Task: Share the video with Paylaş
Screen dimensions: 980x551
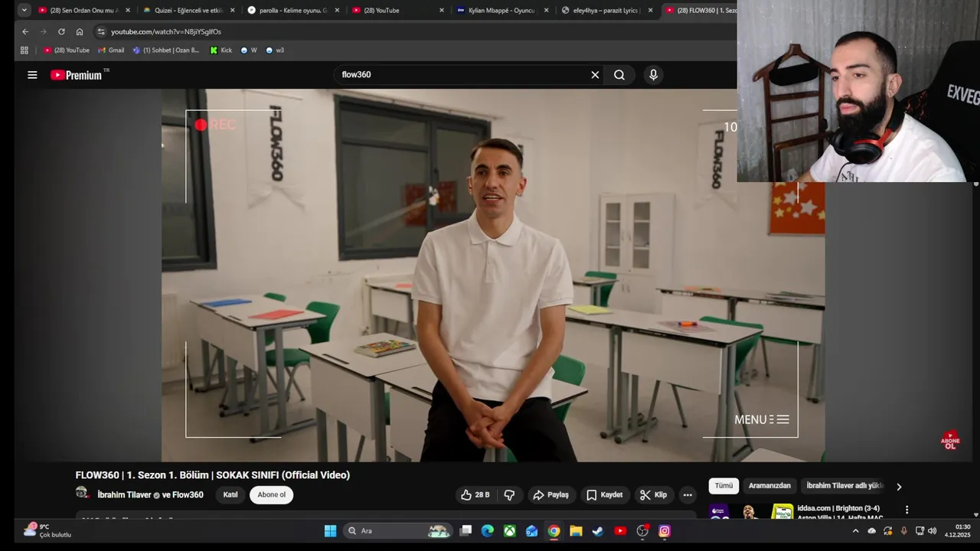Action: pyautogui.click(x=551, y=495)
